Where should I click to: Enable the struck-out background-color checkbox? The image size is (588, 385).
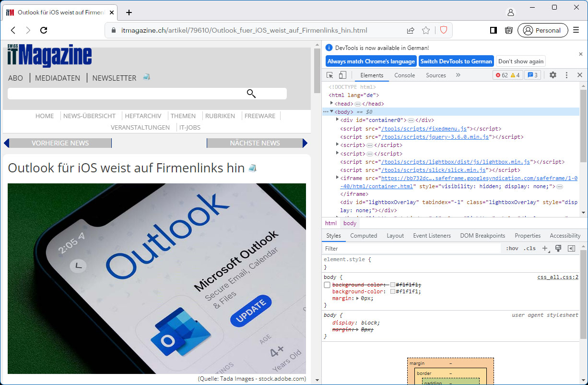click(327, 285)
